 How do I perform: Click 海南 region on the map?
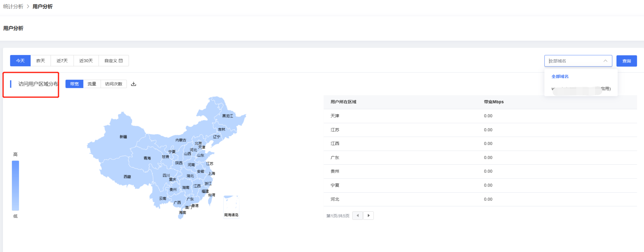183,213
